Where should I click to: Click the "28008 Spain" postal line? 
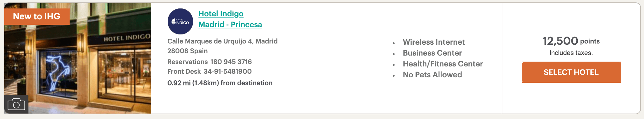coord(188,51)
